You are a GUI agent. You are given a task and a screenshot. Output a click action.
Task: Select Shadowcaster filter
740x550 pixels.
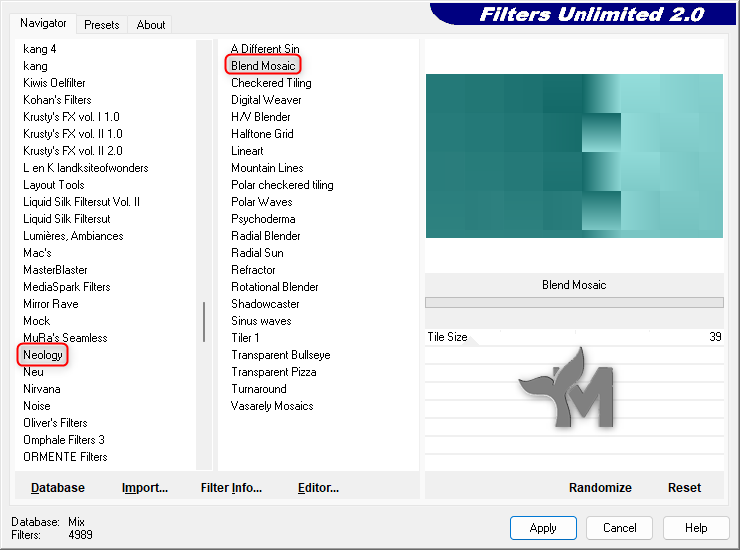click(265, 304)
